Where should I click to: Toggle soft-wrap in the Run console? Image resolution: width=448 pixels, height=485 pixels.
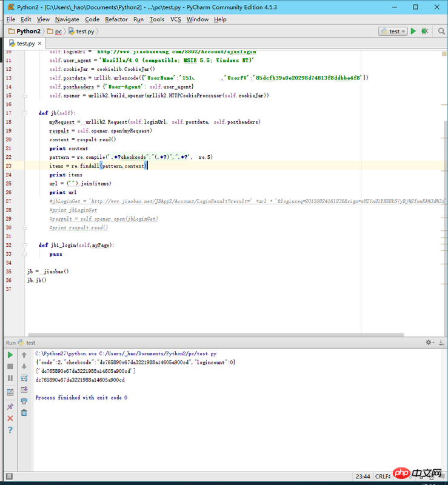point(24,378)
